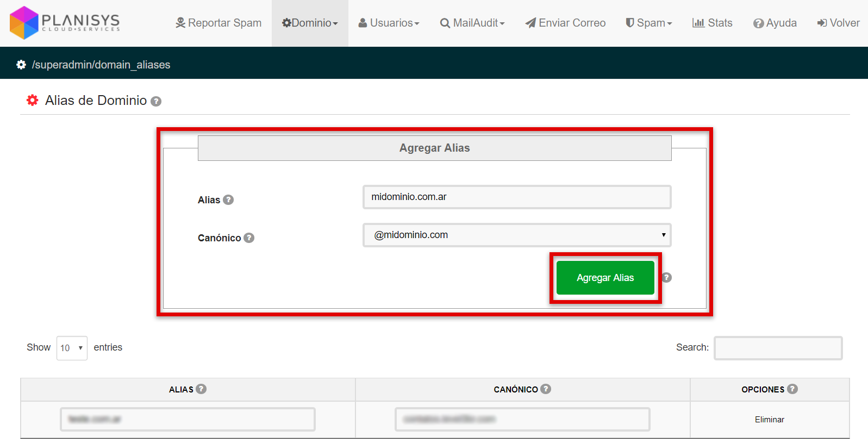This screenshot has height=443, width=868.
Task: Show help icon in CANÓNICO column header
Action: (x=546, y=389)
